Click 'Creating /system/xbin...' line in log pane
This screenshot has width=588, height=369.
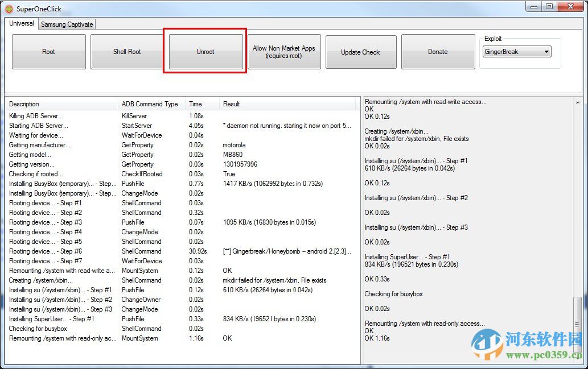coord(396,131)
